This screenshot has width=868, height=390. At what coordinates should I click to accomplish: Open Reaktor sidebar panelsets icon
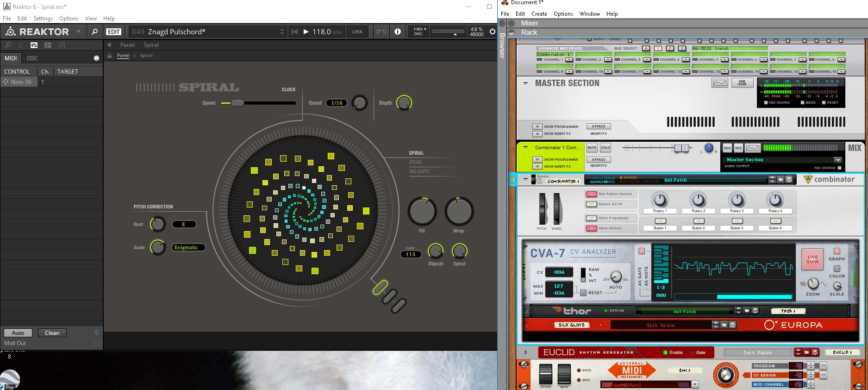tap(48, 45)
